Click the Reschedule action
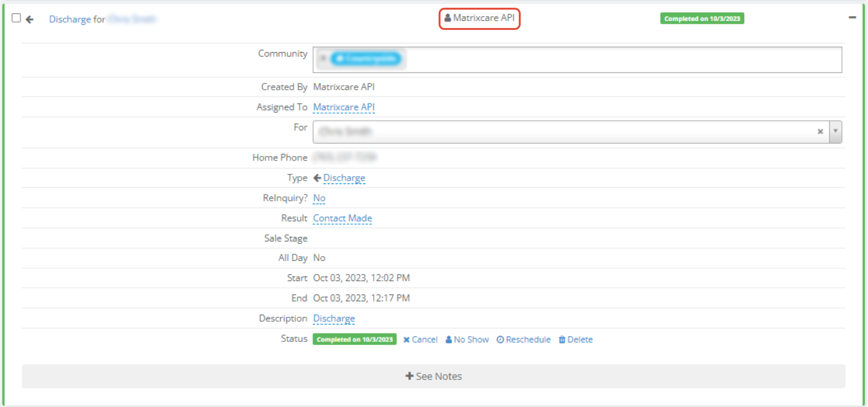Image resolution: width=868 pixels, height=407 pixels. [524, 339]
